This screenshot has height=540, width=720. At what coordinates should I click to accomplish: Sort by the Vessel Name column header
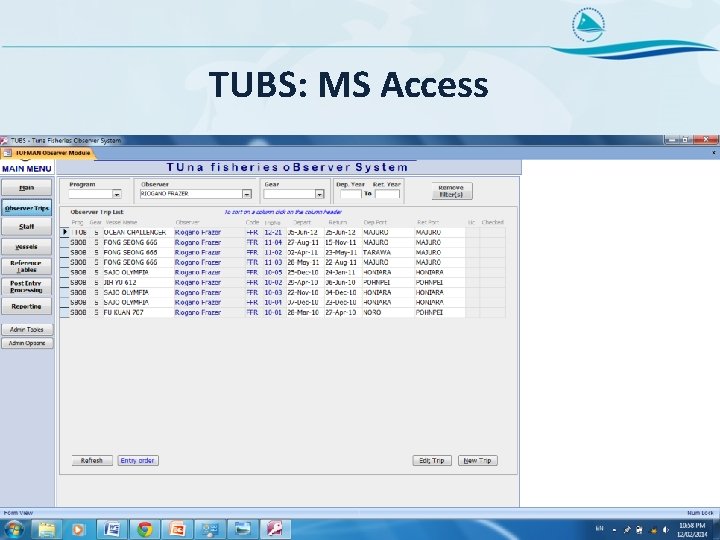click(122, 222)
